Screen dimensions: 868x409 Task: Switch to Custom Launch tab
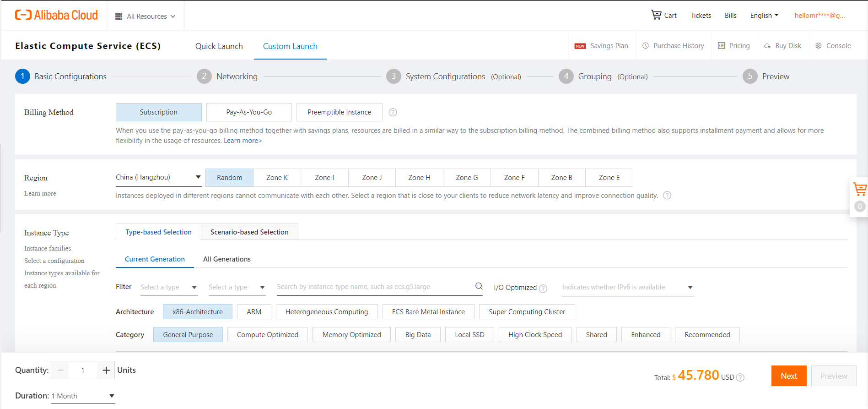(290, 46)
